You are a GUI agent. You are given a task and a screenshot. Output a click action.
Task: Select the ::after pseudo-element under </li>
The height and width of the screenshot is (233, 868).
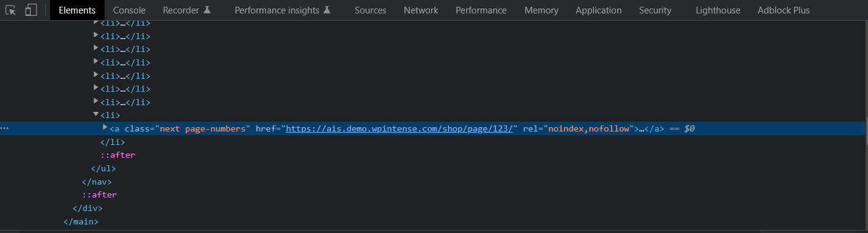coord(117,155)
